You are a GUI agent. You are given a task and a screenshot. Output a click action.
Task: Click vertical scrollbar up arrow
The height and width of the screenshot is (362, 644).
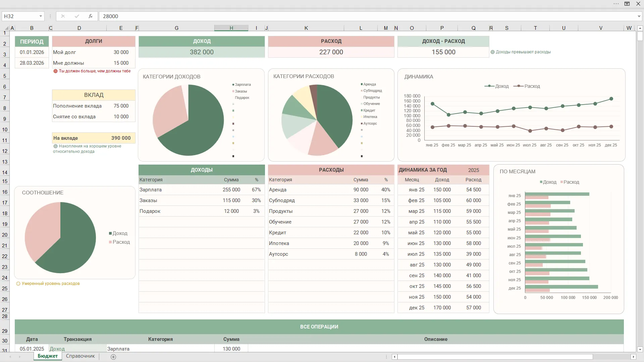point(640,28)
